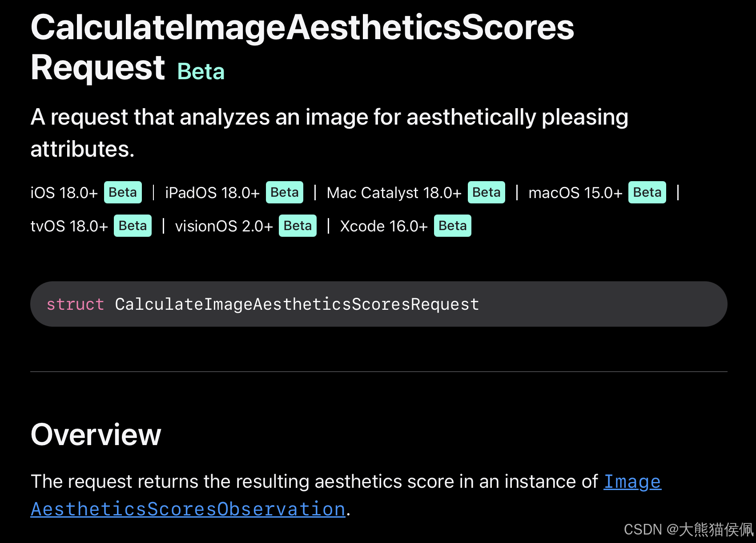Viewport: 756px width, 543px height.
Task: Click the CSDN watermark text
Action: pyautogui.click(x=688, y=529)
